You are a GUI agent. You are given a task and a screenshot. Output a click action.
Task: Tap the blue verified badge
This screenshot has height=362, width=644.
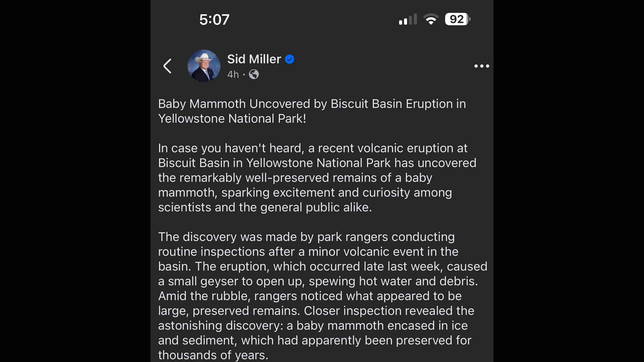[290, 59]
